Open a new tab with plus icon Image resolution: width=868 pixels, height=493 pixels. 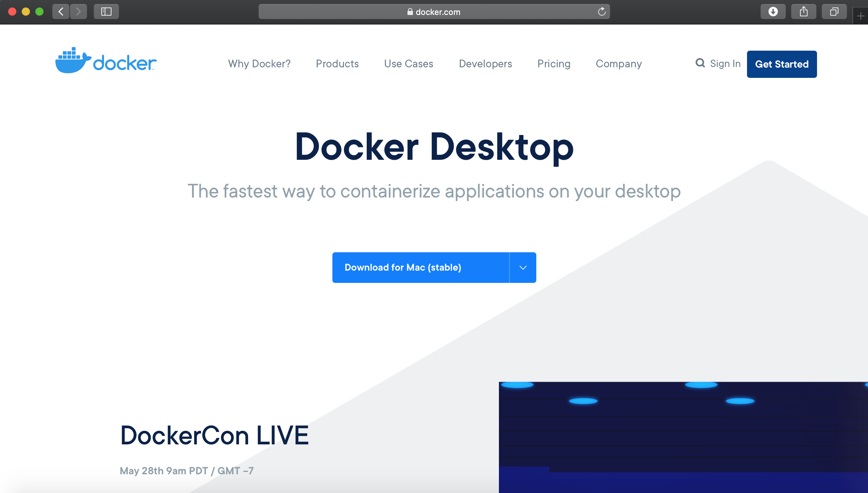(x=861, y=16)
